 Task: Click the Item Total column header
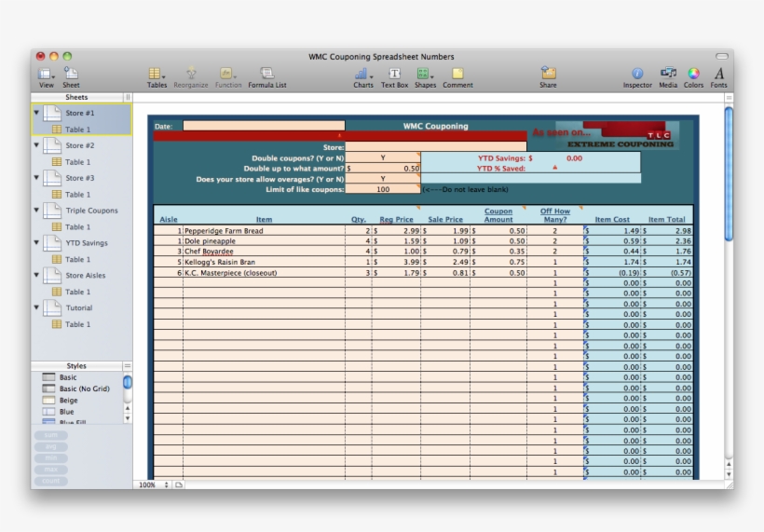click(666, 219)
